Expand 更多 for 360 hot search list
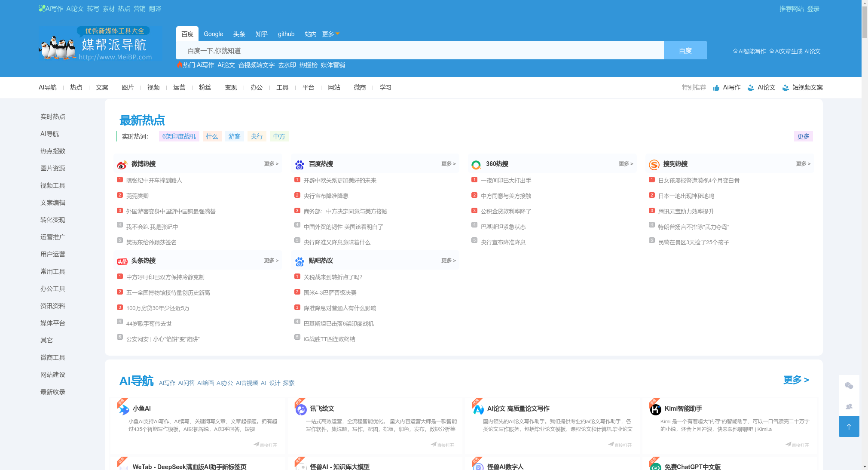The height and width of the screenshot is (470, 868). [x=626, y=164]
